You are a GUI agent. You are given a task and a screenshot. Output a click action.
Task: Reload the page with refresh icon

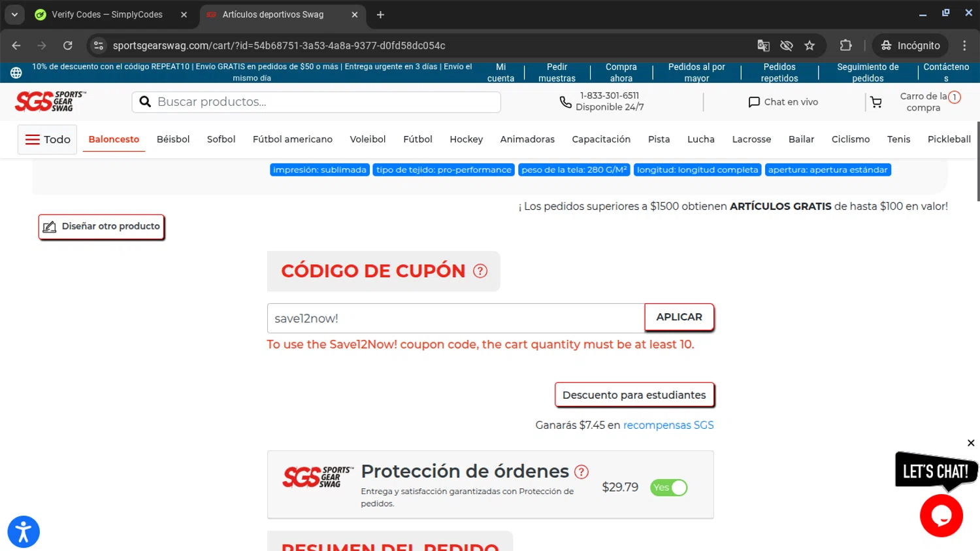pos(68,46)
